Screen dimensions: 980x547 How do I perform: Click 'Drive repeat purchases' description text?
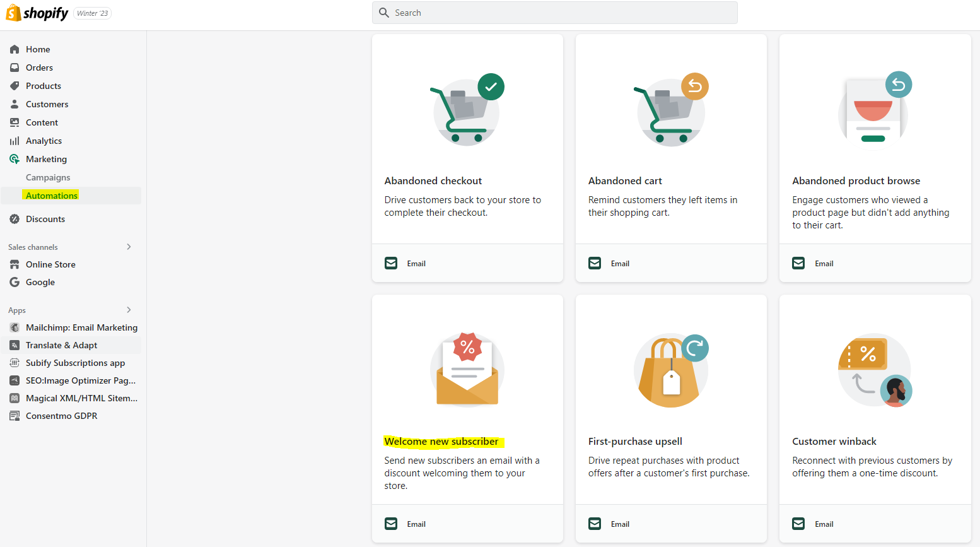669,467
